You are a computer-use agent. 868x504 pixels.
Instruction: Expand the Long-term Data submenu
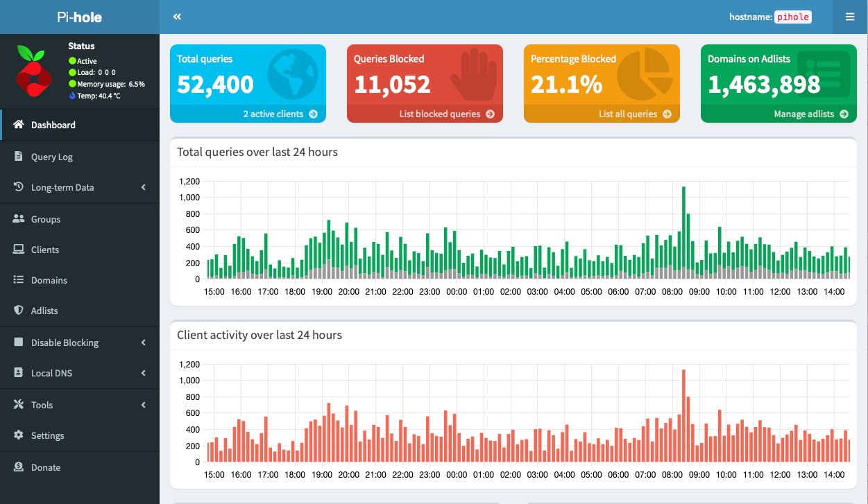tap(144, 187)
